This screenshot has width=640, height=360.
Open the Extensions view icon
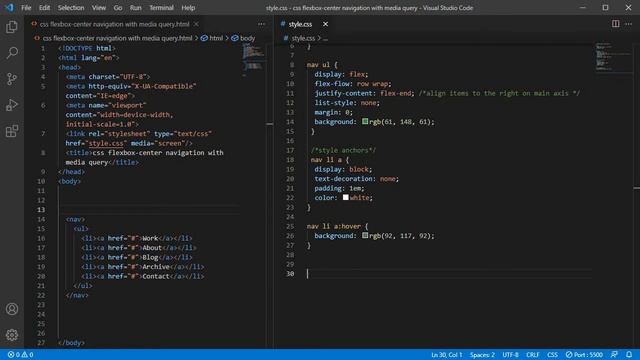pos(12,131)
